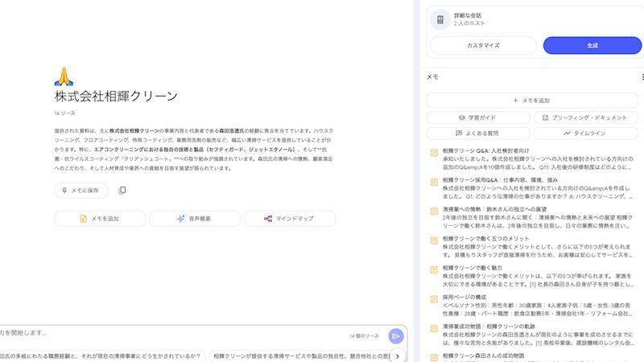
Task: Generate an 音声概要
Action: point(195,219)
